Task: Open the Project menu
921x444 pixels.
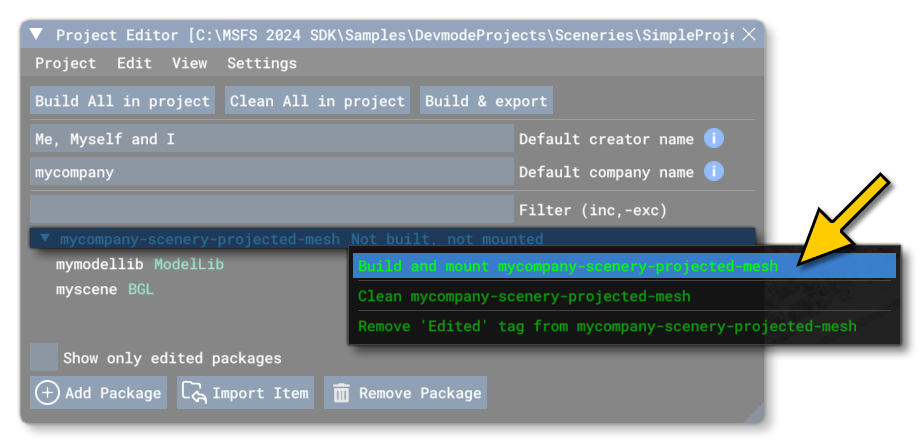Action: pos(65,63)
